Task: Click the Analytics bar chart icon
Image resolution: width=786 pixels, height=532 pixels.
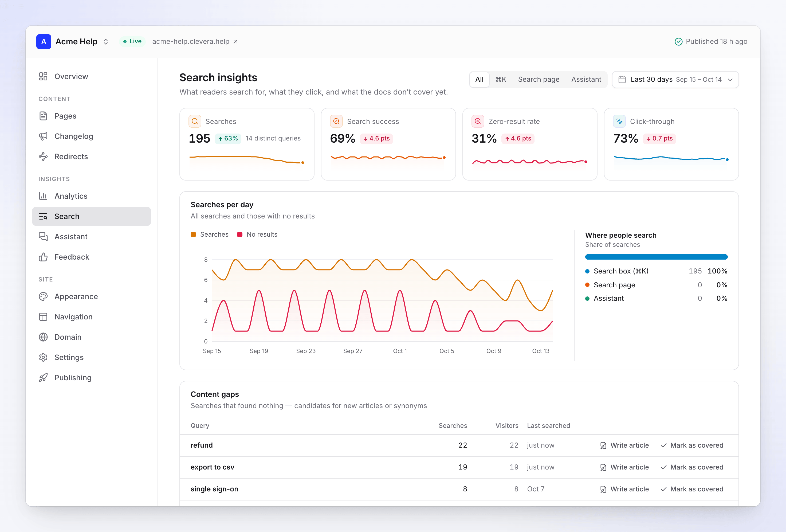Action: tap(43, 196)
